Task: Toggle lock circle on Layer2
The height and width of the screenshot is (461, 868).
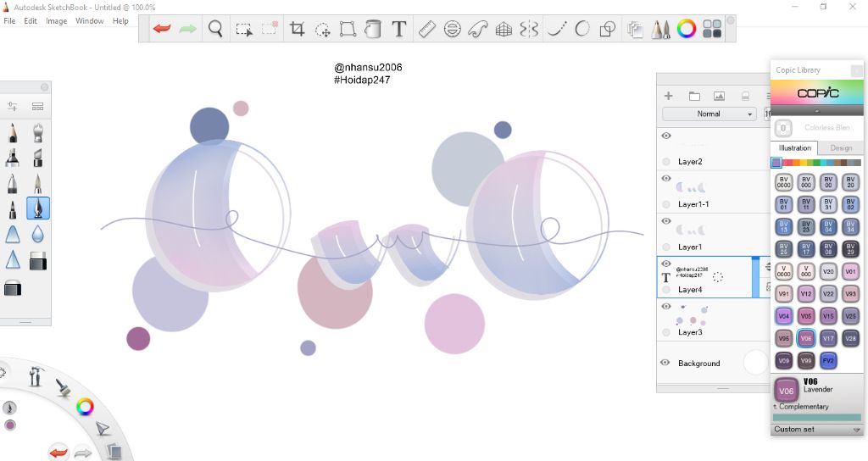Action: [x=666, y=162]
